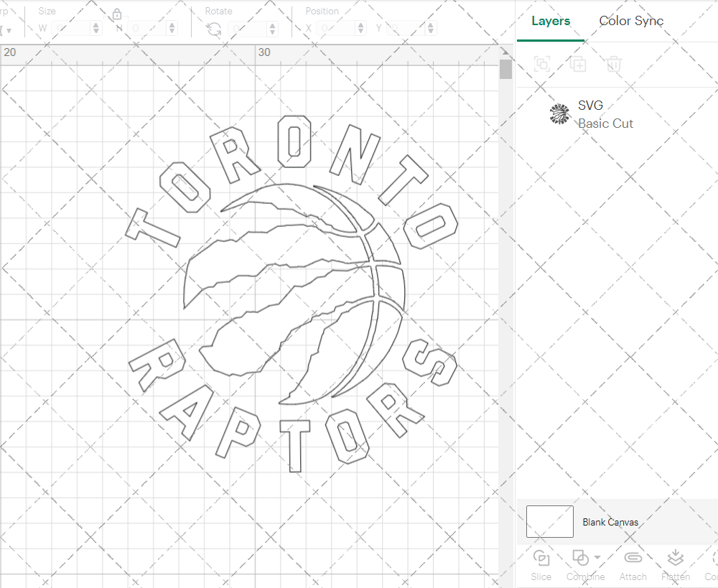
Task: Toggle the size aspect-ratio lock
Action: tap(116, 14)
